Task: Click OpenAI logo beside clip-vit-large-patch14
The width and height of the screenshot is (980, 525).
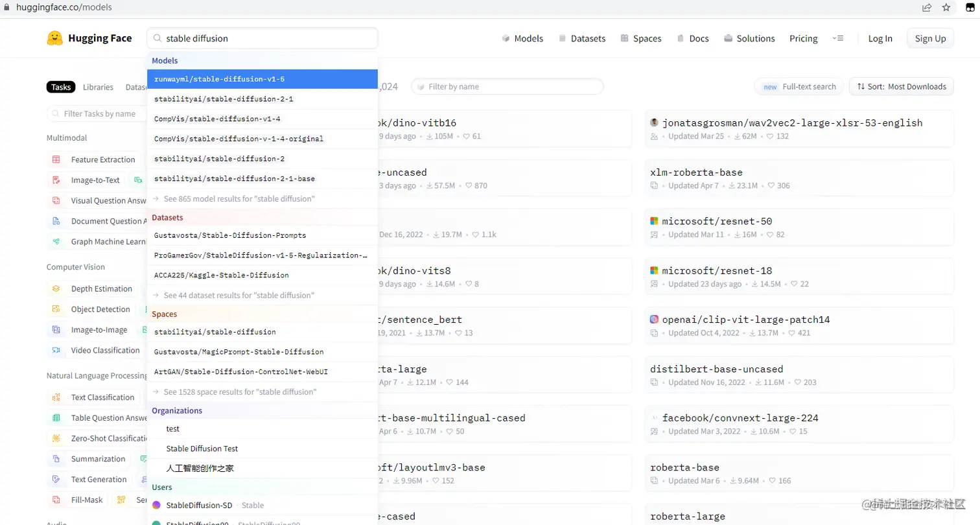Action: (x=654, y=320)
